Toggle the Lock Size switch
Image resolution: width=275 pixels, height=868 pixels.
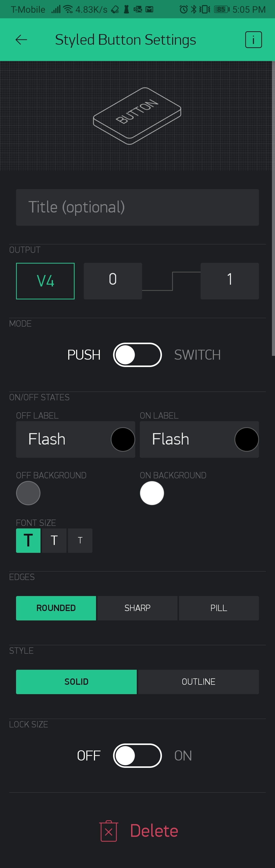click(137, 755)
